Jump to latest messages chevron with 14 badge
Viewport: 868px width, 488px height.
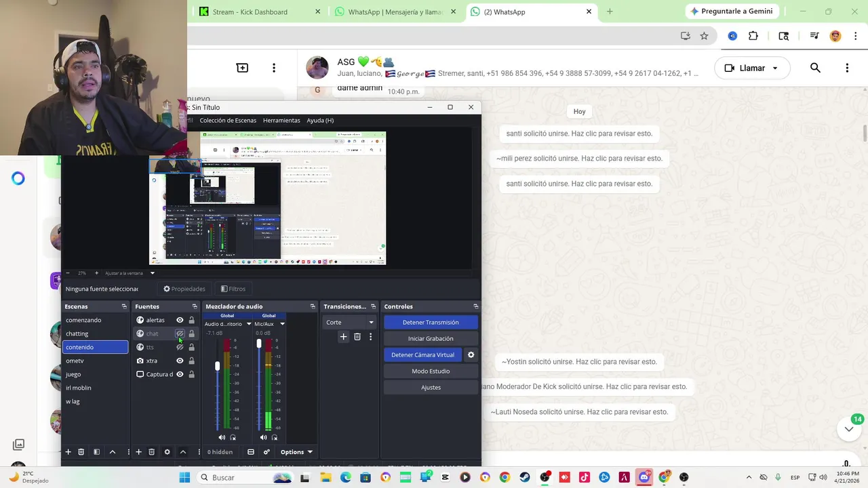click(848, 428)
